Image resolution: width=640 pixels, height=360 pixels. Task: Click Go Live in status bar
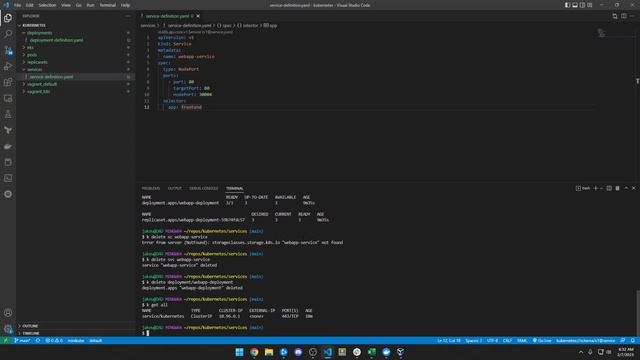(x=542, y=340)
